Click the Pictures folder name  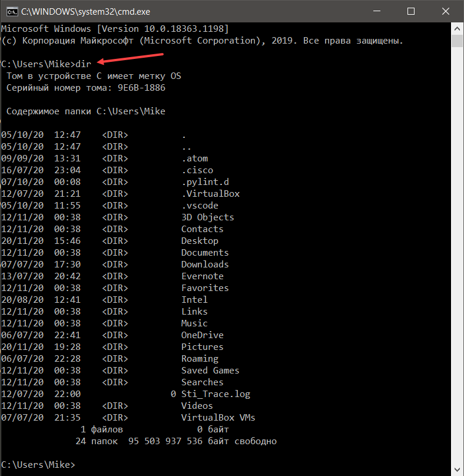203,347
